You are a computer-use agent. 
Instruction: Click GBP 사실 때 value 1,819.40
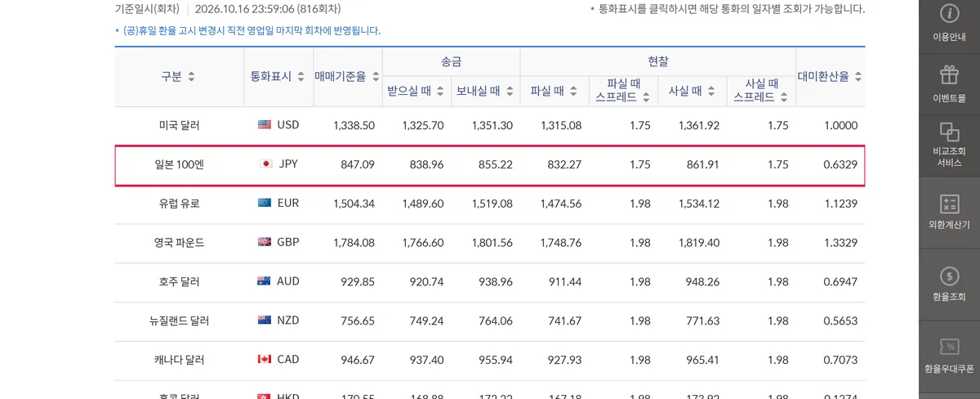point(699,243)
